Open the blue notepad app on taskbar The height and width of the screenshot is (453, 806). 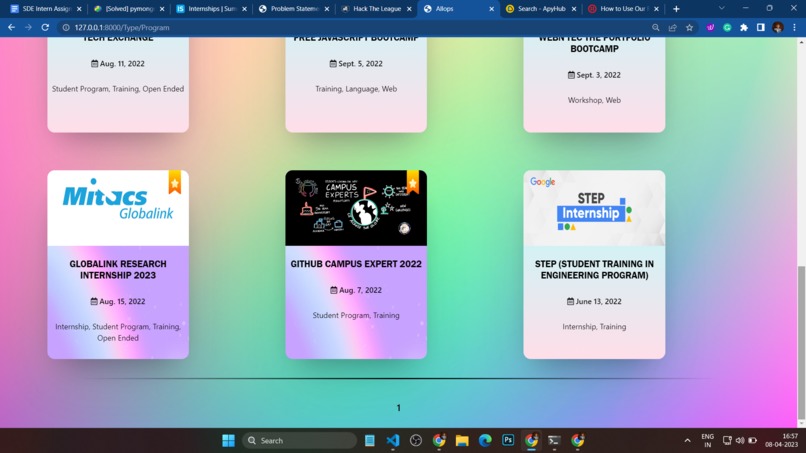point(370,441)
